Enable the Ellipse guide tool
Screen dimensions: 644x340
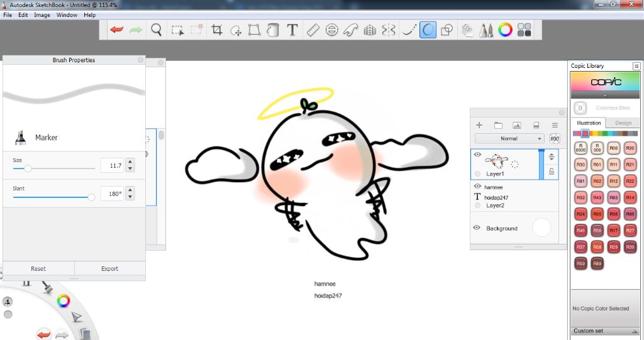coord(332,30)
